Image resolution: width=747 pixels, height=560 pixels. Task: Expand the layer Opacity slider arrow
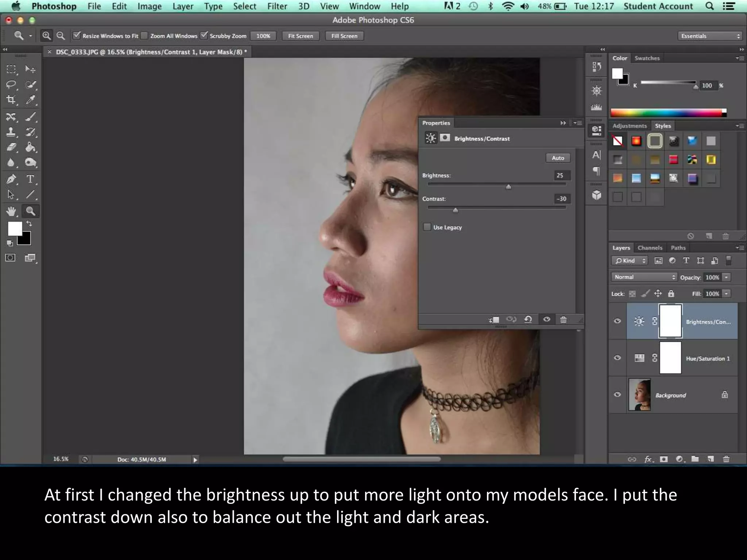click(x=726, y=277)
